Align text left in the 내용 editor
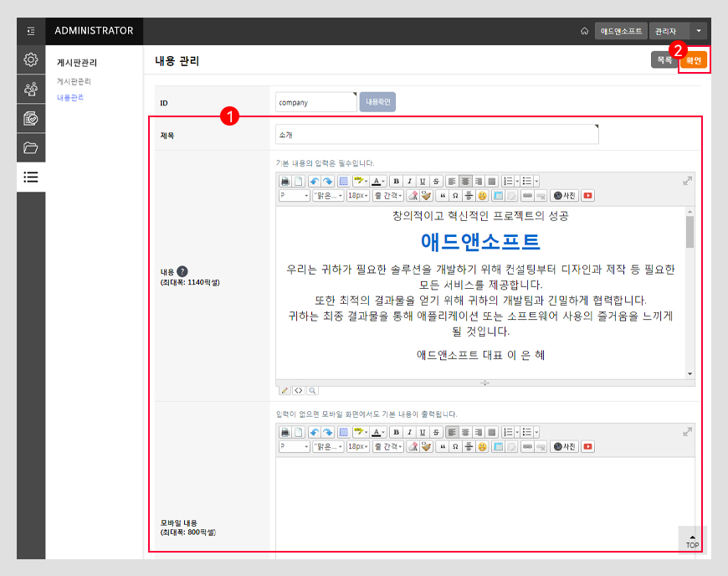 pos(452,181)
